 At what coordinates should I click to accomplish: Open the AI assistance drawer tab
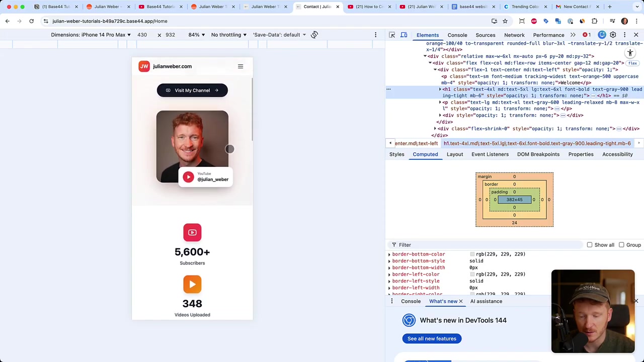(x=486, y=301)
